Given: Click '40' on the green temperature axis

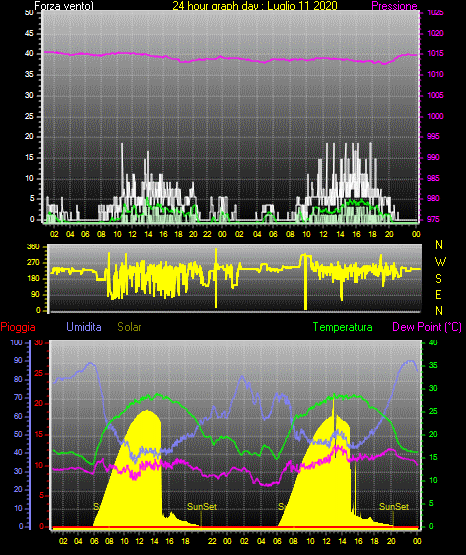Looking at the screenshot, I should click(x=433, y=342).
